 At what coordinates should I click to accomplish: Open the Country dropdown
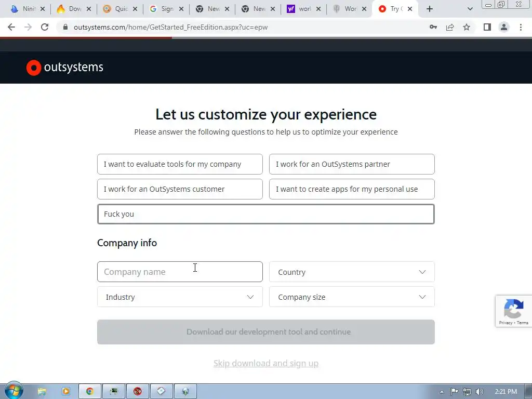pos(352,272)
